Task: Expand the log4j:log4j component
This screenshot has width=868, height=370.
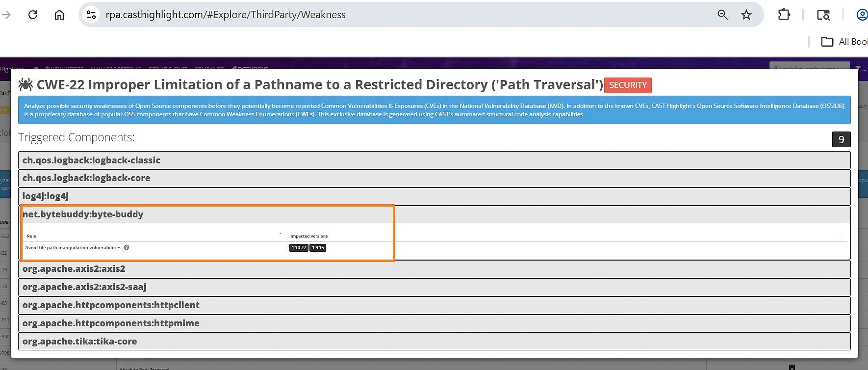Action: (x=434, y=196)
